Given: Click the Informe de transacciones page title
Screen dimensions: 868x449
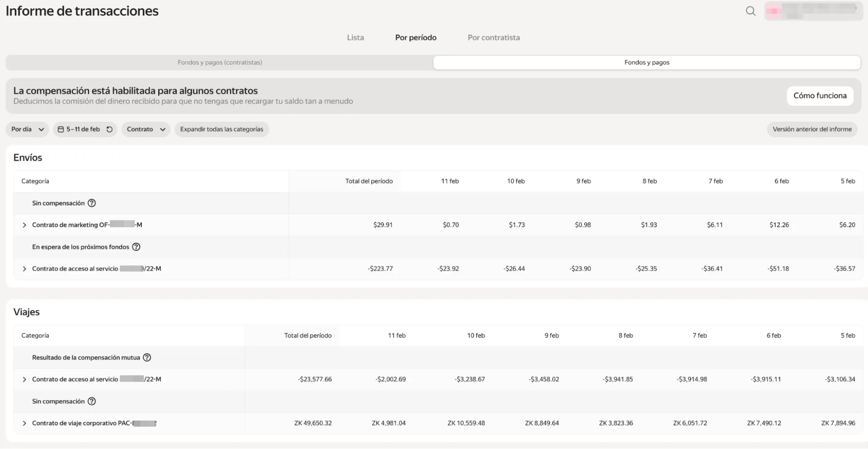Looking at the screenshot, I should 82,11.
